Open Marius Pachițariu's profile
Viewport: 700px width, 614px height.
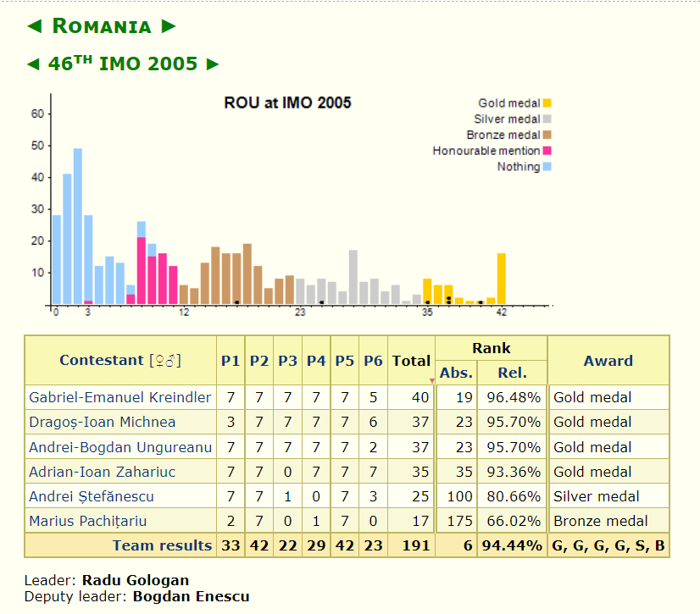pos(88,521)
